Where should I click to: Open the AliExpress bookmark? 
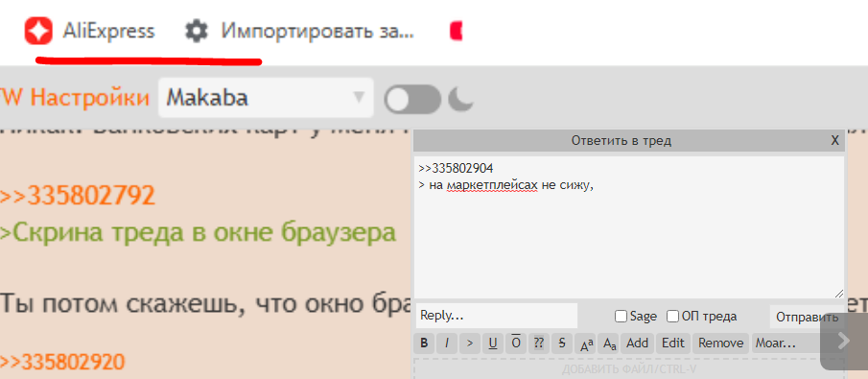[x=90, y=31]
